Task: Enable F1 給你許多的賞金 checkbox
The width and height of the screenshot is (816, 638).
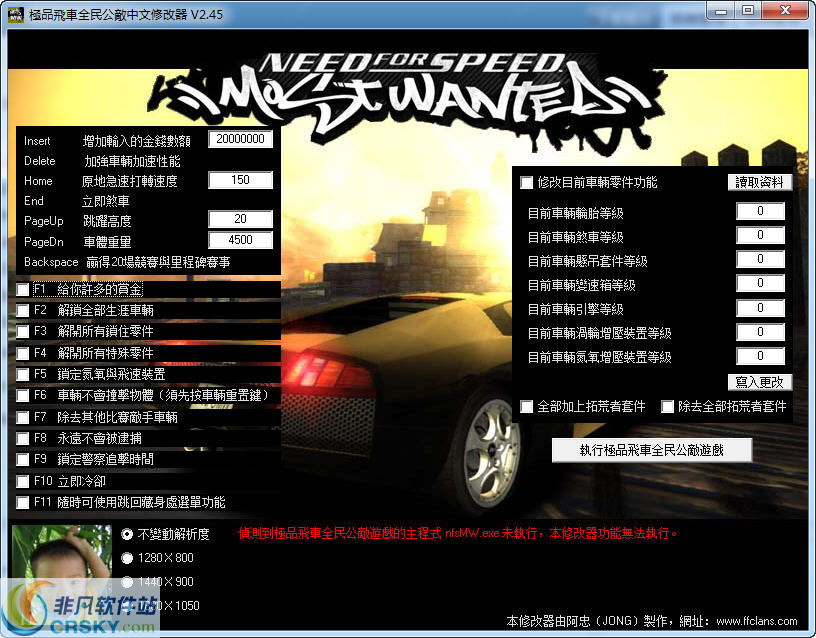Action: [x=23, y=289]
